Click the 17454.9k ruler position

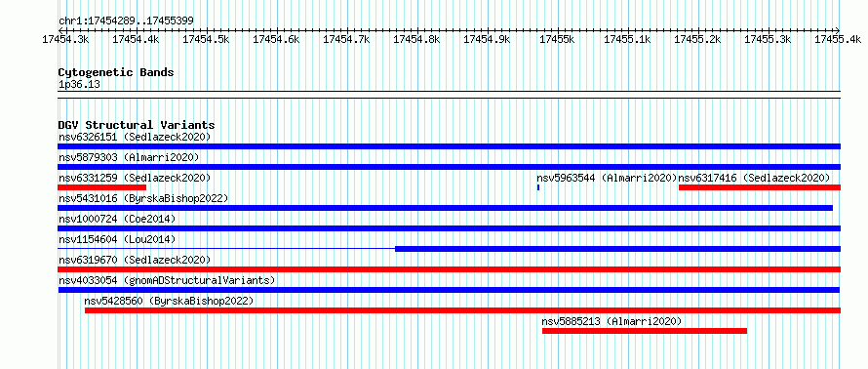(x=487, y=39)
